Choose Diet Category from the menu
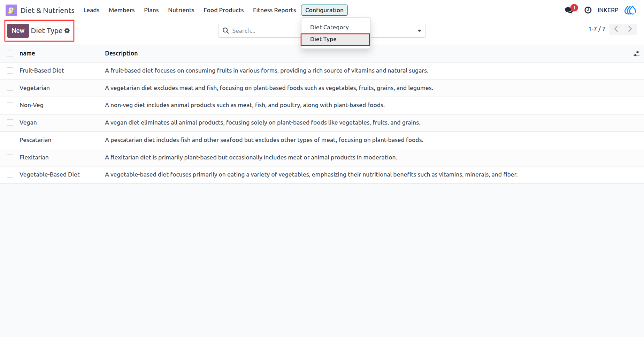Image resolution: width=644 pixels, height=337 pixels. (x=329, y=27)
